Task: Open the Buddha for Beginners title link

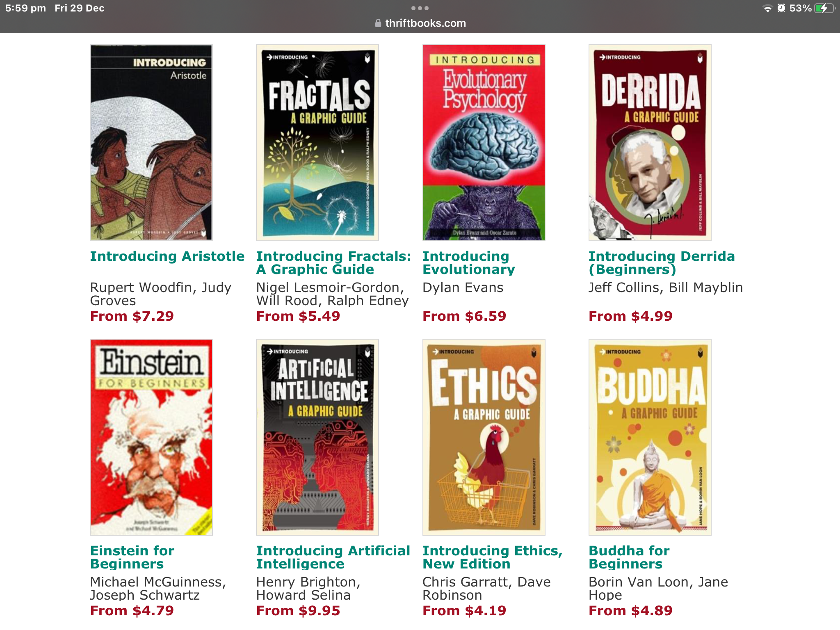Action: 629,557
